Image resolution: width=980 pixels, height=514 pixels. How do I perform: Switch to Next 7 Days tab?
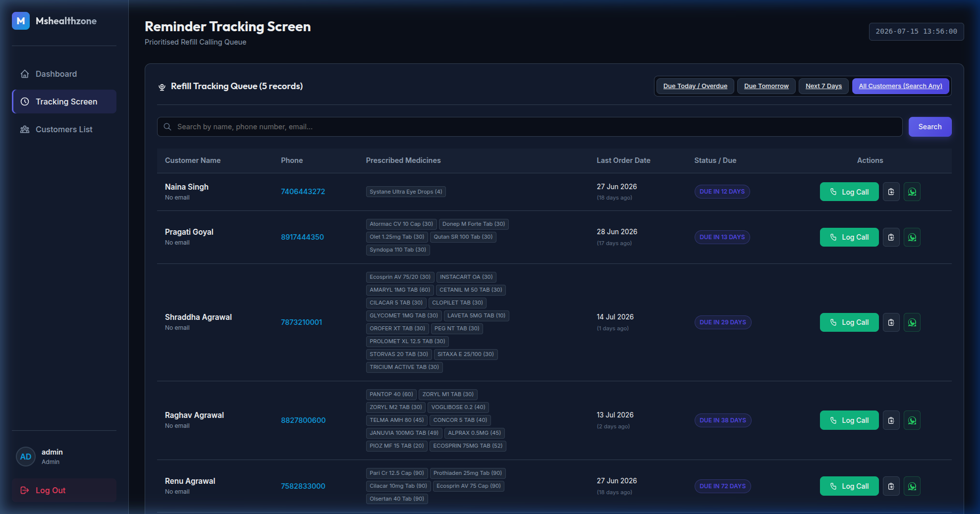click(823, 86)
